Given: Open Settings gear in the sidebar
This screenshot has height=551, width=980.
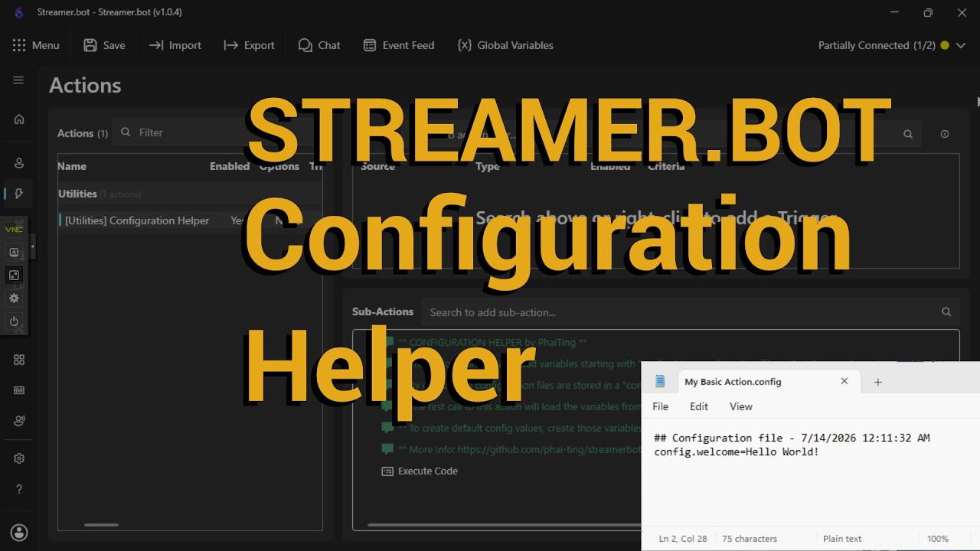Looking at the screenshot, I should point(19,458).
